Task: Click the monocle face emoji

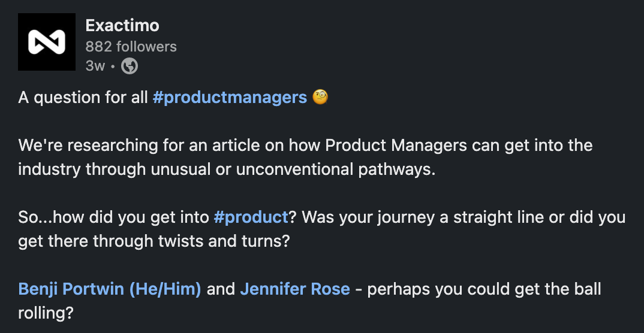Action: pyautogui.click(x=321, y=97)
